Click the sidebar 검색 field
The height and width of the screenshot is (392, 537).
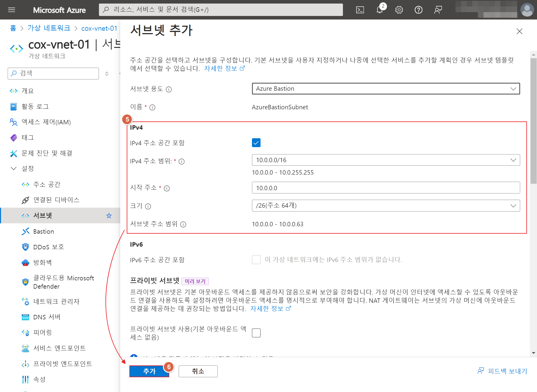(x=53, y=74)
